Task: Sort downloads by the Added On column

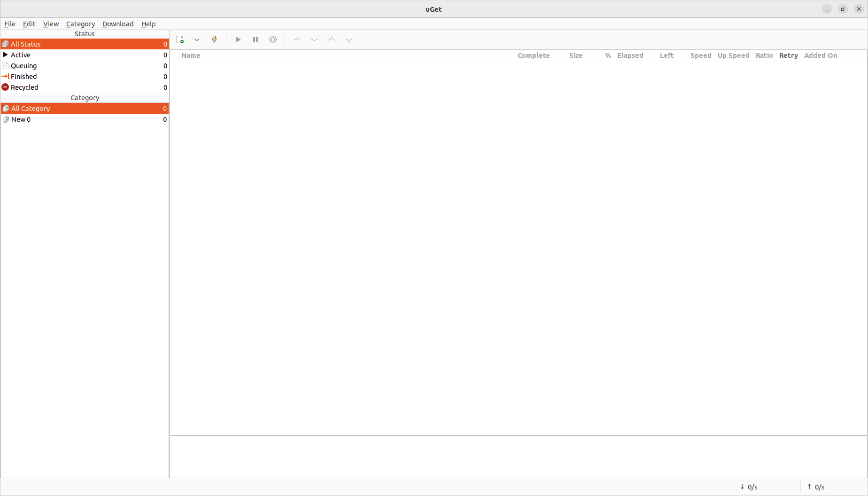Action: coord(820,55)
